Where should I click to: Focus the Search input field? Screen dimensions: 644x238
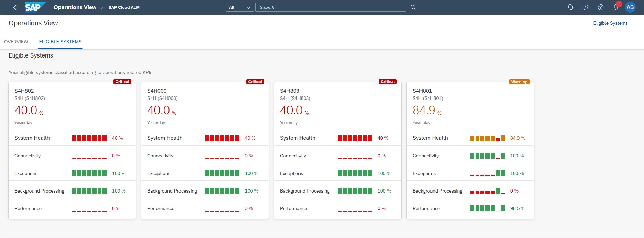tap(330, 7)
